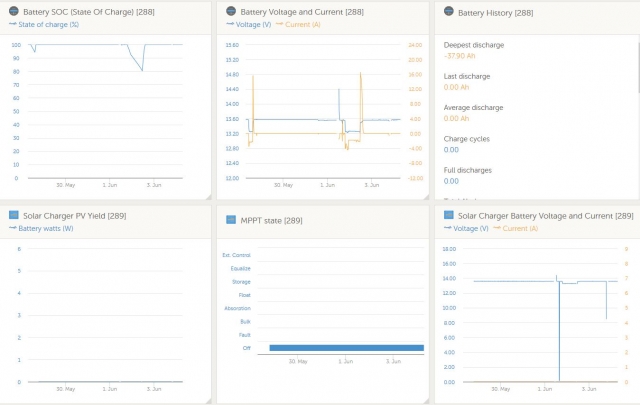Click the Battery Voltage and Current battery icon

click(231, 11)
